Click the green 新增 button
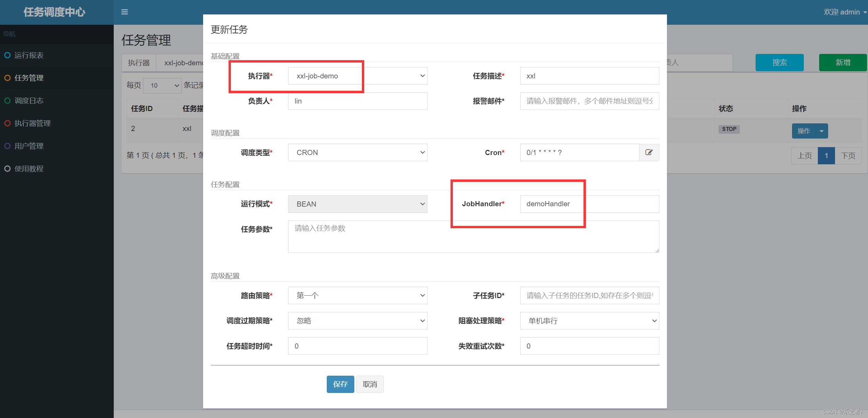868x418 pixels. [x=843, y=63]
